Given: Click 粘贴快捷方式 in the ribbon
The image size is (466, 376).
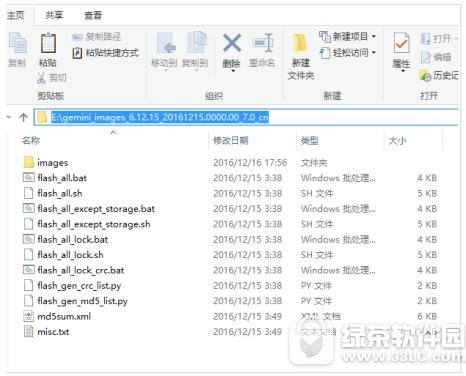Looking at the screenshot, I should pos(106,53).
